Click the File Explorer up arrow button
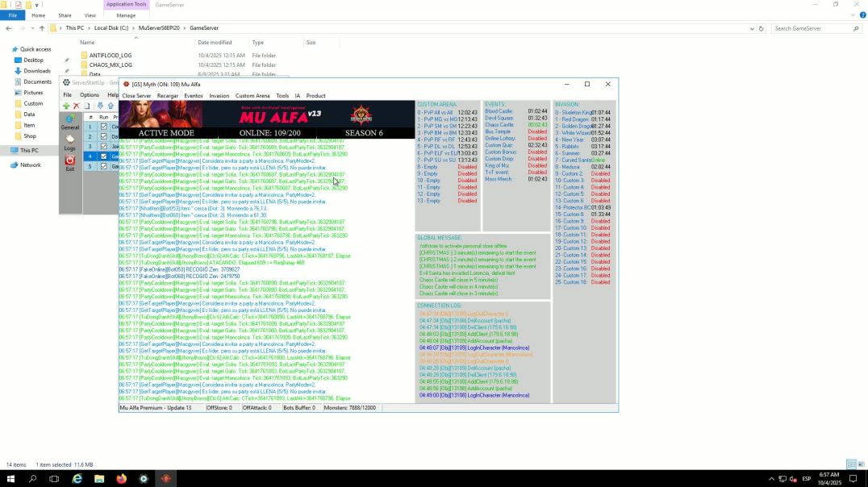 (42, 28)
